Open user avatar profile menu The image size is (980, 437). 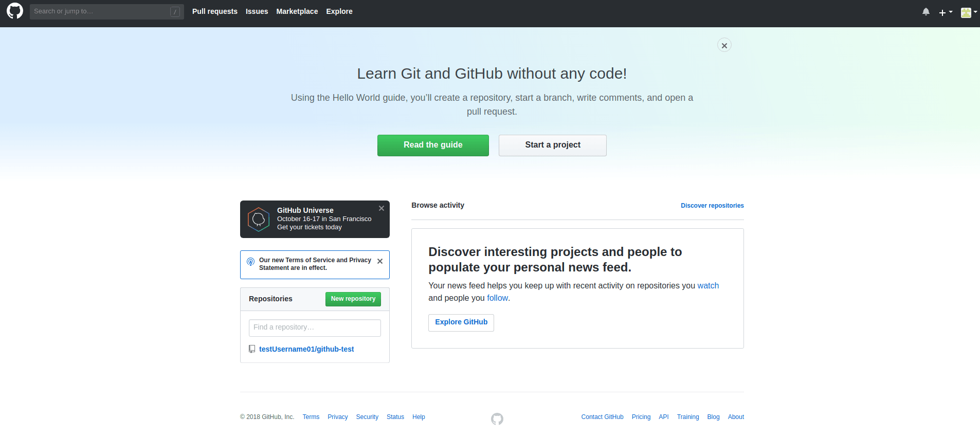(x=969, y=12)
